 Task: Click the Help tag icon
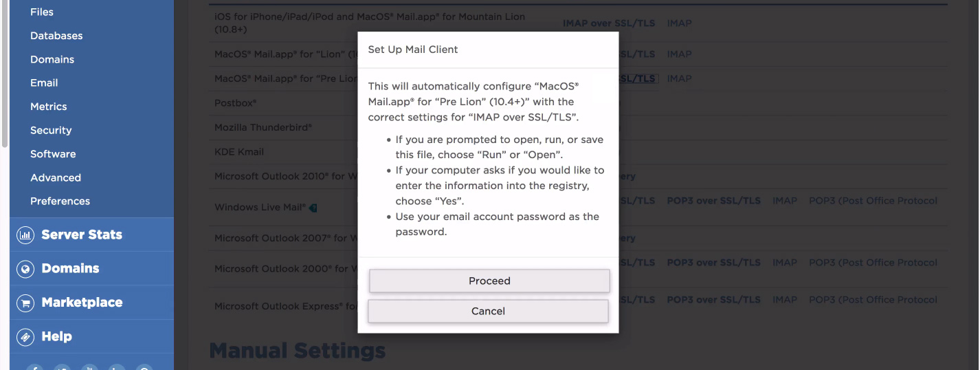tap(25, 337)
